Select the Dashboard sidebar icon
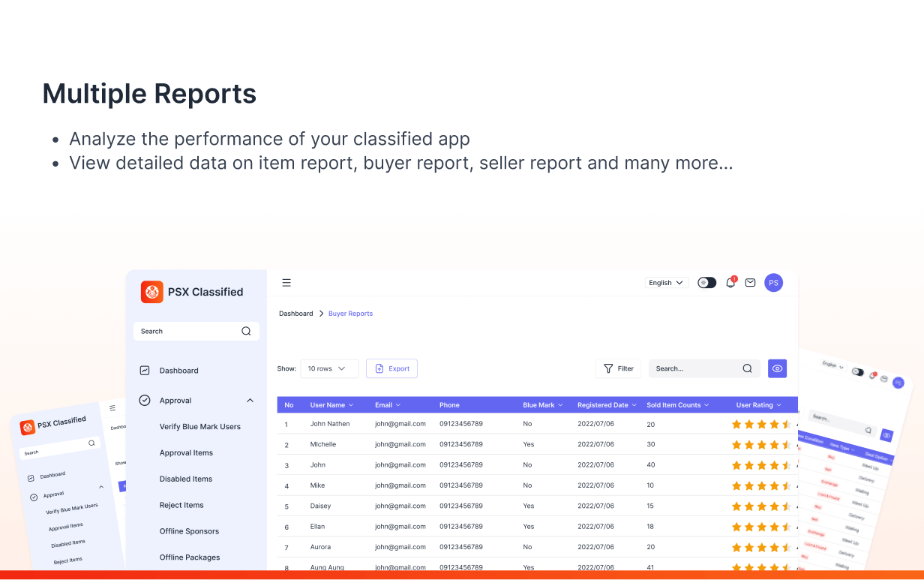 (144, 370)
